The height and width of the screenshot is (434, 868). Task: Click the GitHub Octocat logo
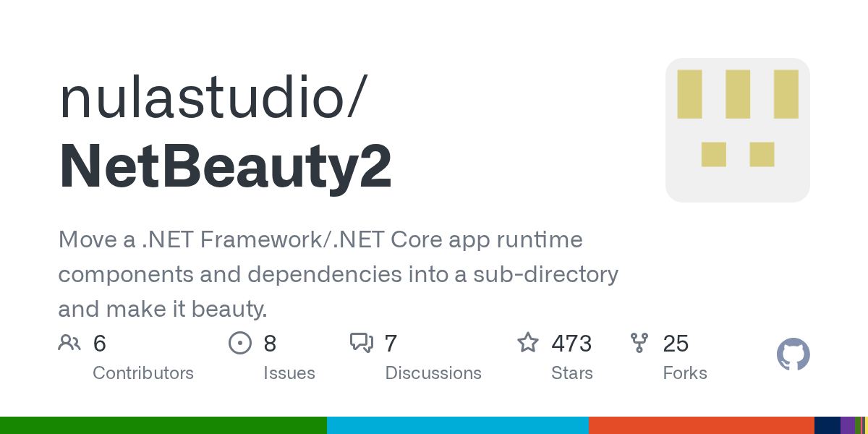(793, 354)
